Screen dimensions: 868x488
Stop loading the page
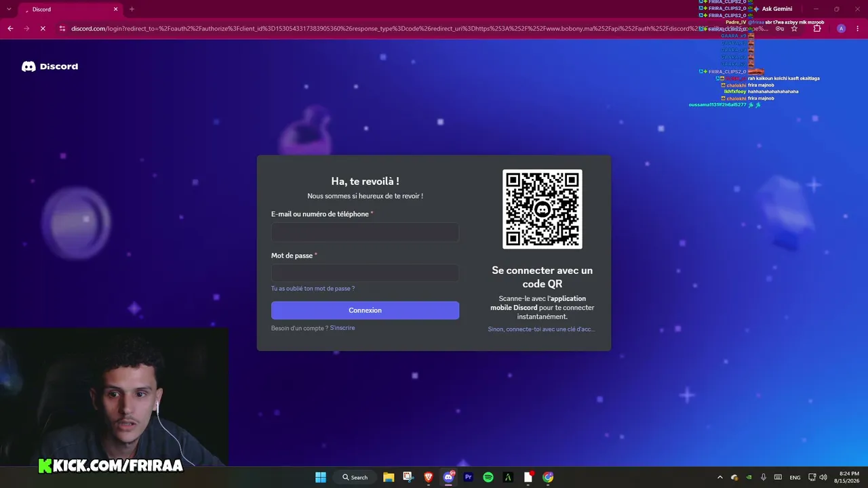click(43, 28)
